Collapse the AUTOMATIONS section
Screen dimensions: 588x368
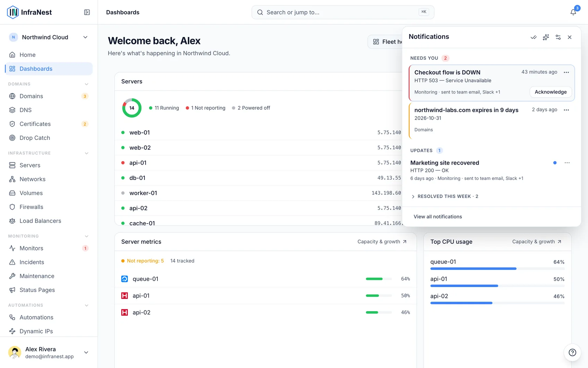[x=86, y=305]
